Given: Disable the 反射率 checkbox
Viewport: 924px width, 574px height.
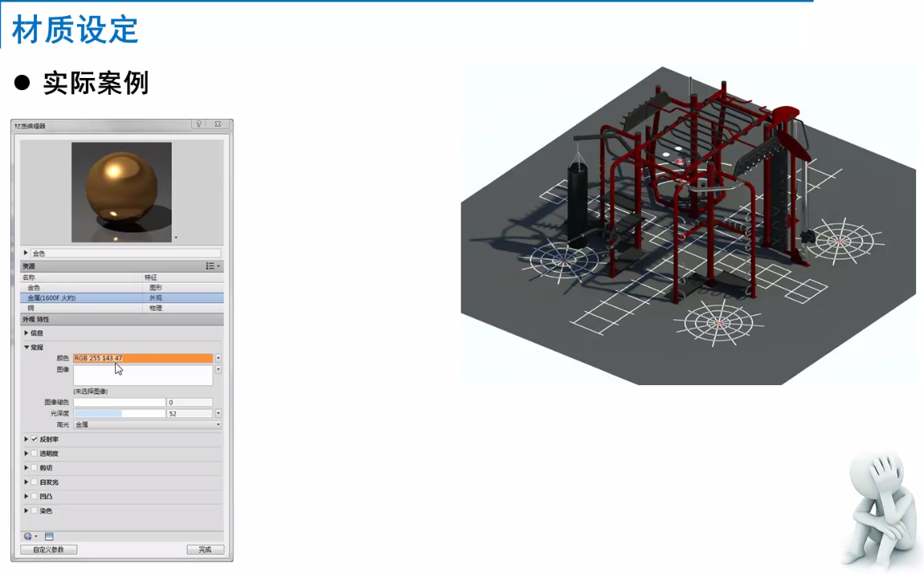Looking at the screenshot, I should coord(35,440).
